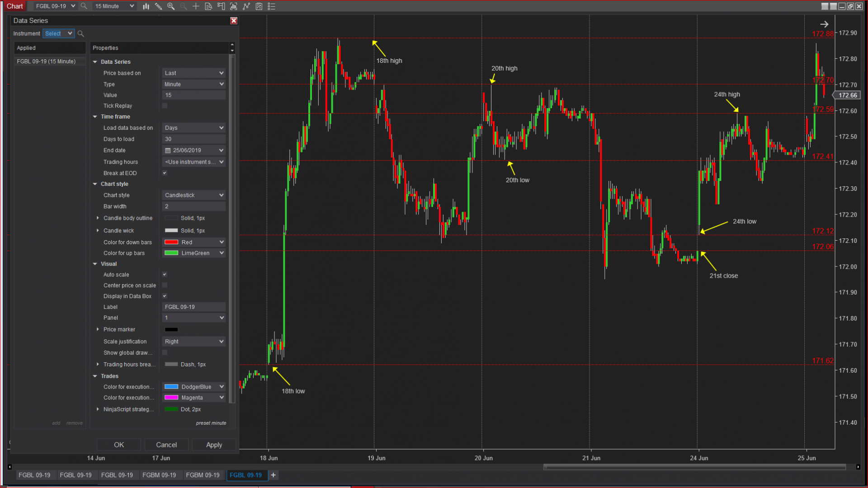The height and width of the screenshot is (488, 868).
Task: Collapse the Data Series property group
Action: (95, 62)
